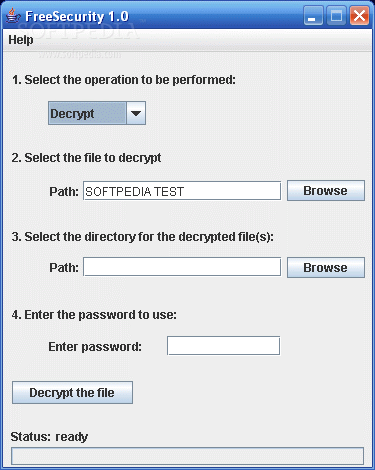
Task: Click the FreeSecurity 1.0 title bar text
Action: click(x=77, y=16)
